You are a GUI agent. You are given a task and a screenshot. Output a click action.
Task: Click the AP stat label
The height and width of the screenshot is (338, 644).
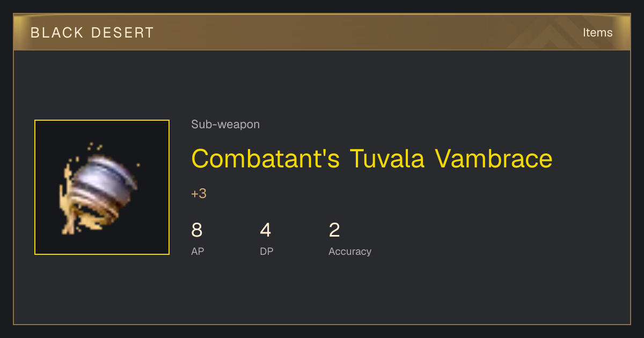coord(197,252)
